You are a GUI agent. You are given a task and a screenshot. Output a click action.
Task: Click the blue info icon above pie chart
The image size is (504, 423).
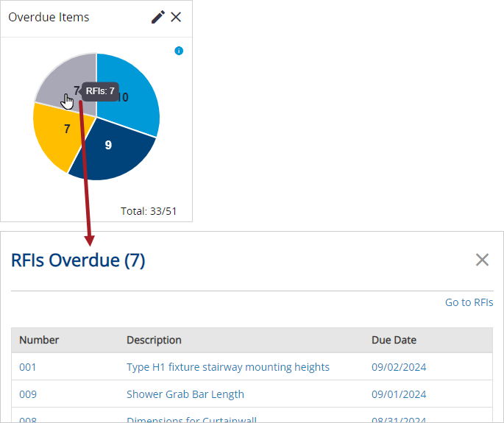click(x=179, y=51)
